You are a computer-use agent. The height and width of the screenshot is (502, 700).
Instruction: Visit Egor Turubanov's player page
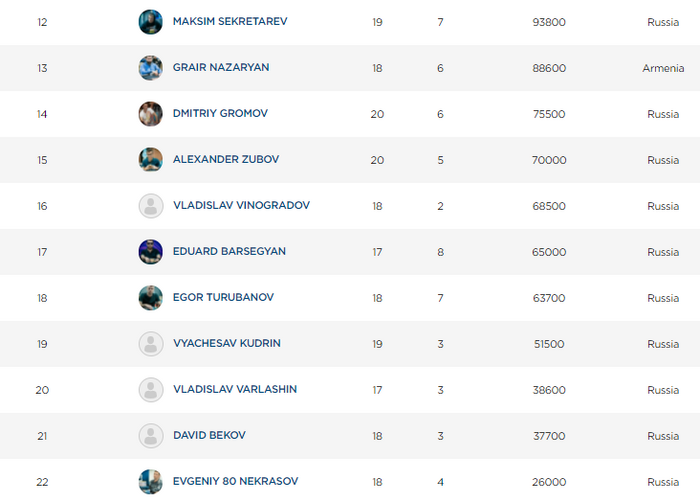[x=222, y=297]
